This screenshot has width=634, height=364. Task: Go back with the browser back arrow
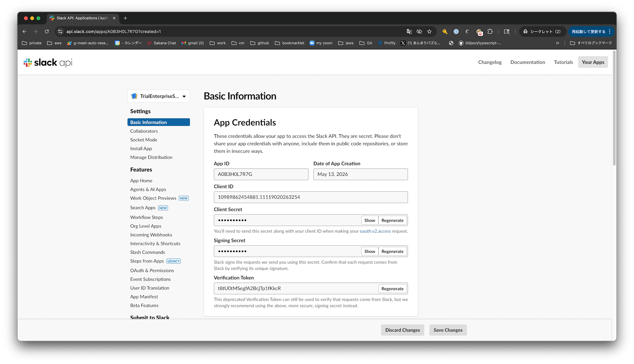coord(24,32)
